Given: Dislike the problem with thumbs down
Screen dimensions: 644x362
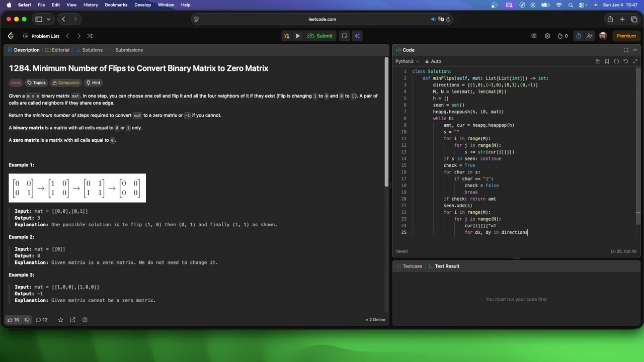Looking at the screenshot, I should coord(27,320).
